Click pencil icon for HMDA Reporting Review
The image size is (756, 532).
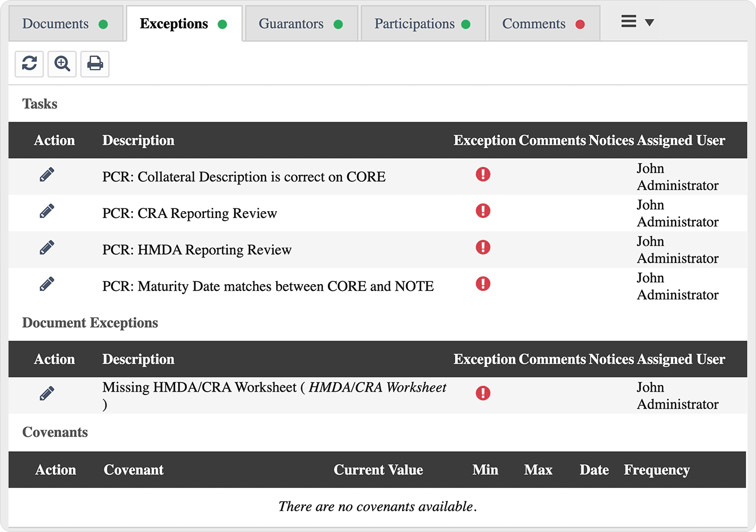[47, 248]
